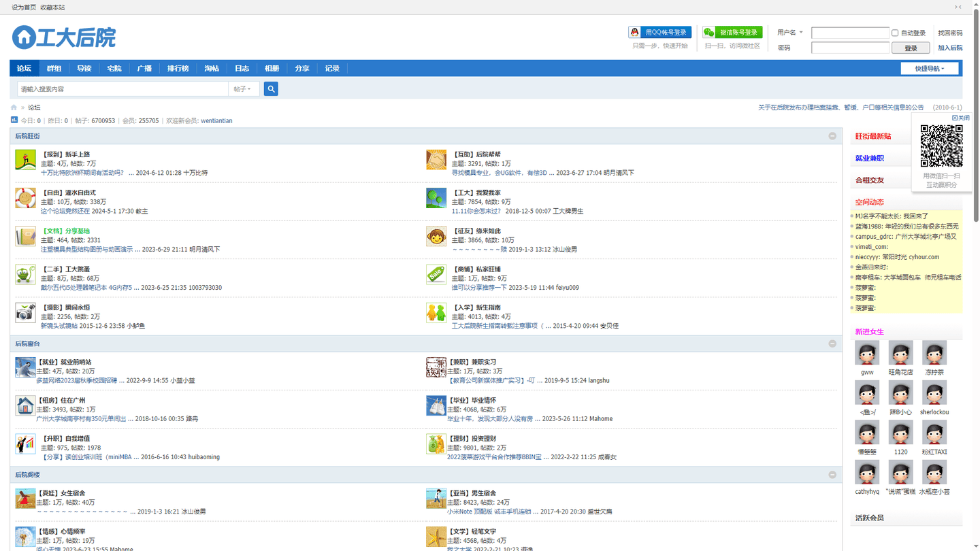Open the 后院帮帮 handshake forum icon
This screenshot has height=551, width=980.
pos(436,160)
